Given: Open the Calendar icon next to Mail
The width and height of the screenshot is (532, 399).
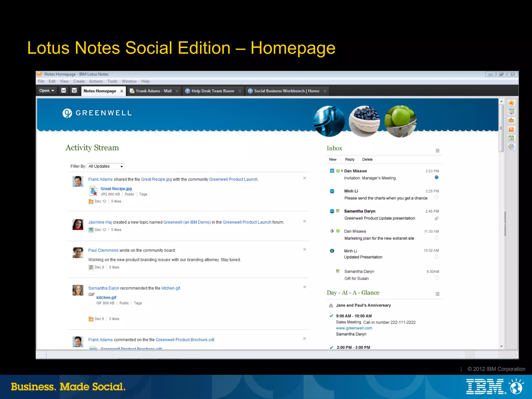Looking at the screenshot, I should 74,91.
